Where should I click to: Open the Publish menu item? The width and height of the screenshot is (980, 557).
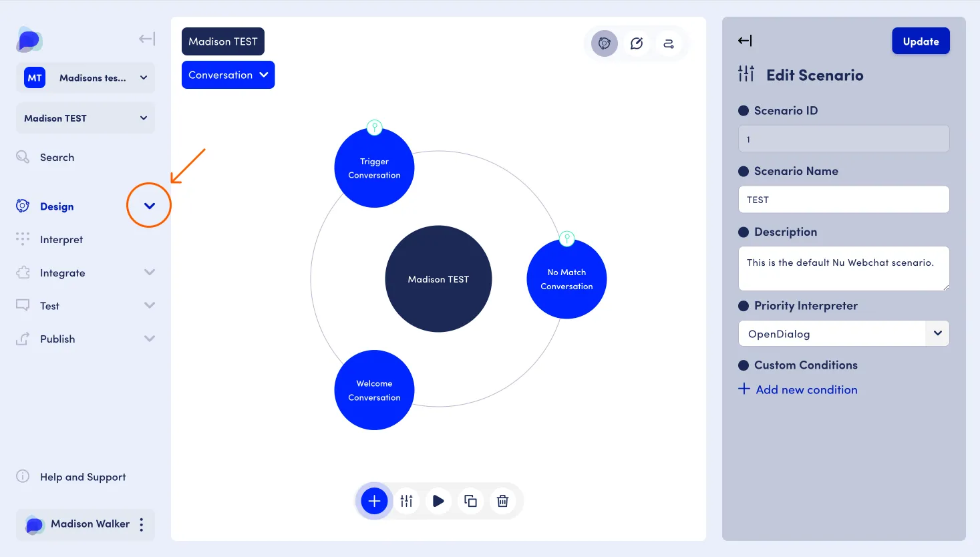point(57,339)
